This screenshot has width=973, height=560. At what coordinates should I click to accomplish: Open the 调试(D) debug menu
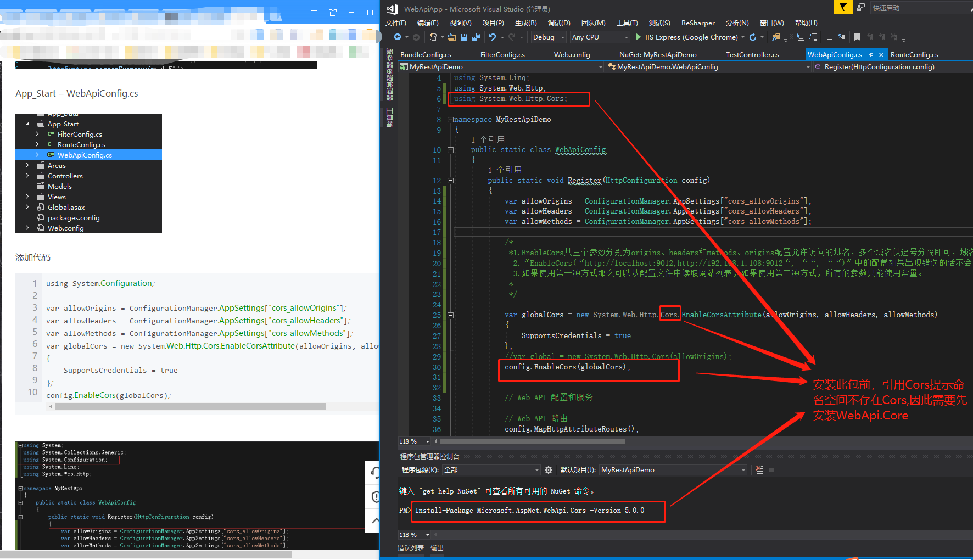pos(559,23)
